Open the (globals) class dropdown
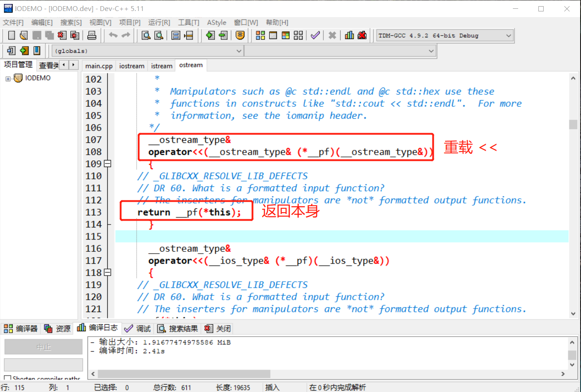 coord(148,51)
